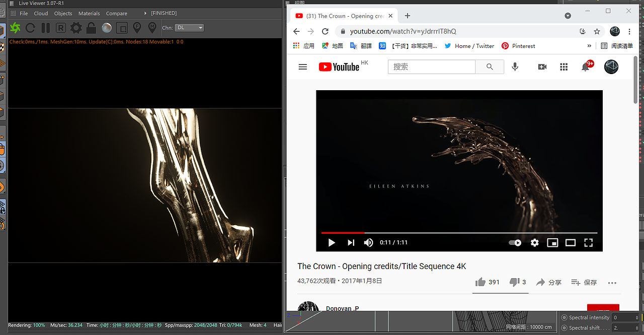Mute the YouTube video volume
This screenshot has width=644, height=335.
369,243
